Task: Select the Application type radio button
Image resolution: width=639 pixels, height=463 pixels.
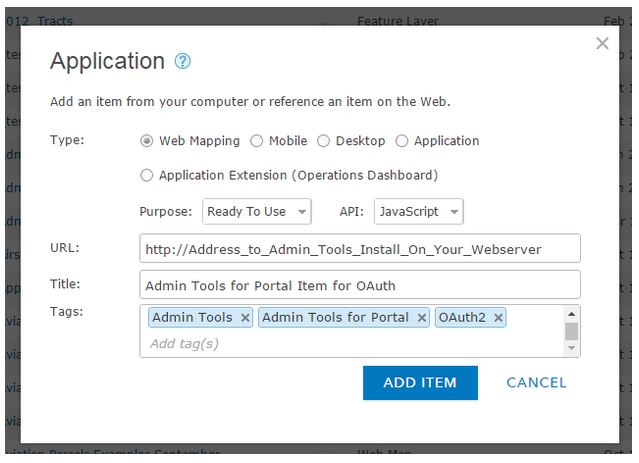Action: pos(402,141)
